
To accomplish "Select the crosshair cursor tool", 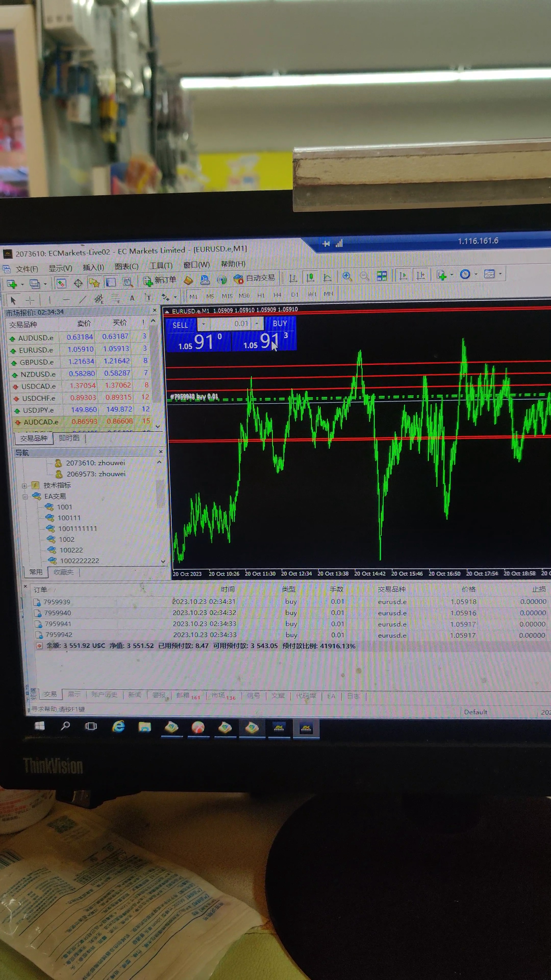I will [30, 300].
